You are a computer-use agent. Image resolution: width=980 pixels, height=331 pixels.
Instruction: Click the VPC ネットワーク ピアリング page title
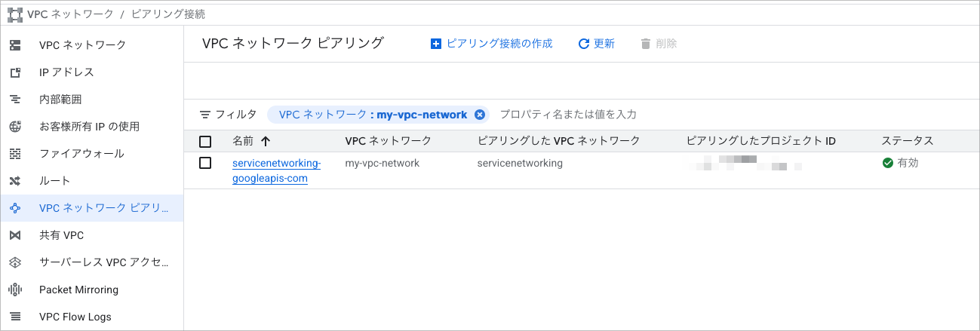pyautogui.click(x=293, y=44)
